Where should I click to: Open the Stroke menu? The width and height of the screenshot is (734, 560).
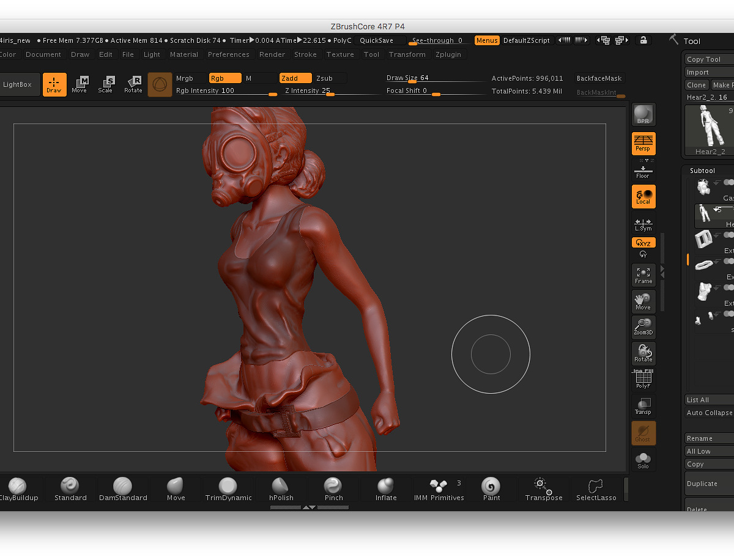[305, 54]
